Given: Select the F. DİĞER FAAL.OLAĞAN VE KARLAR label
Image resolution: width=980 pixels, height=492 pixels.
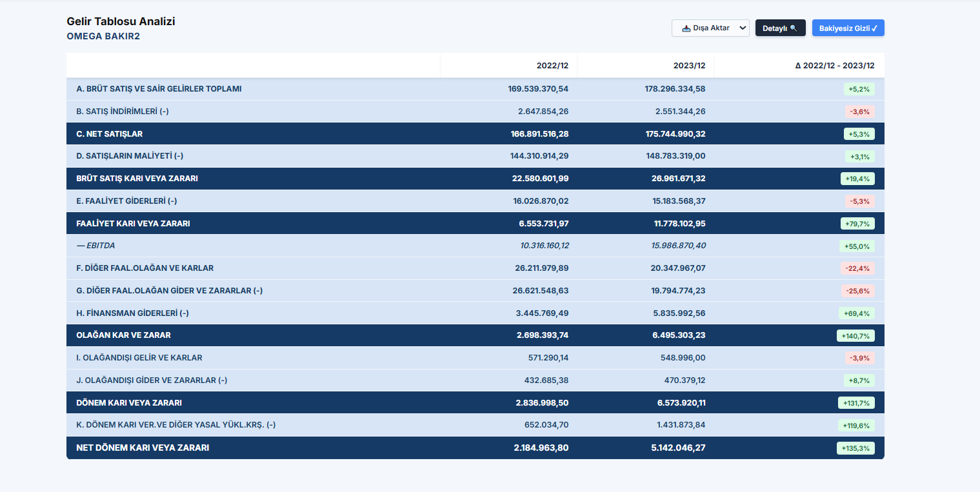Looking at the screenshot, I should pos(145,268).
